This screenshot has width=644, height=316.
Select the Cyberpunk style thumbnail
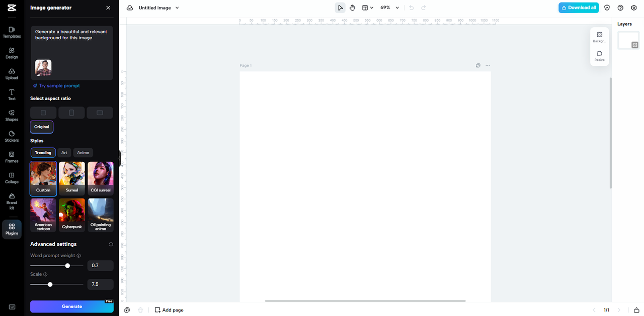[x=71, y=215]
